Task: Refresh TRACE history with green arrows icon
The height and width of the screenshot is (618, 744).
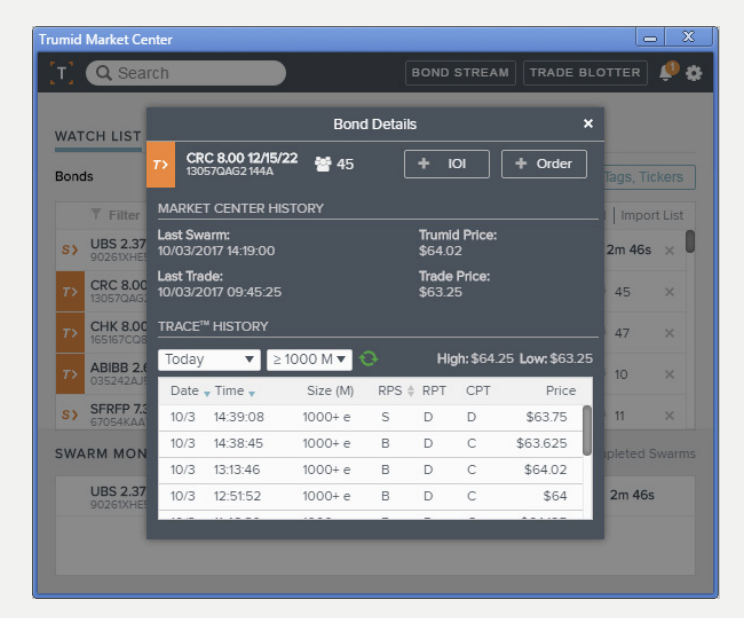Action: pyautogui.click(x=368, y=358)
